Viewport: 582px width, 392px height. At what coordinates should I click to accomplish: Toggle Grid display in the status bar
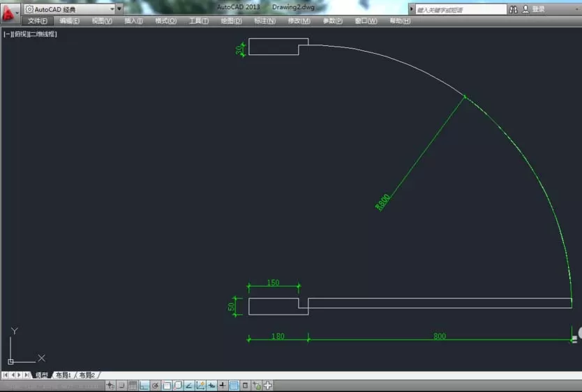tap(133, 386)
